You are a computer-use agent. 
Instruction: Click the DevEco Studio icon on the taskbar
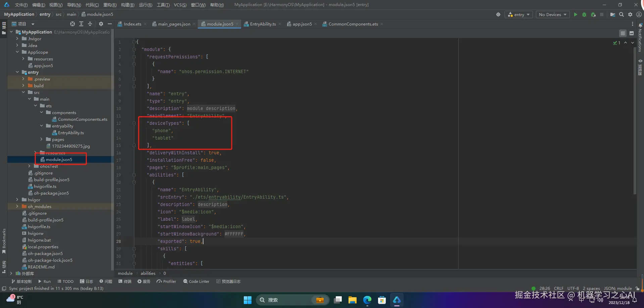point(397,300)
